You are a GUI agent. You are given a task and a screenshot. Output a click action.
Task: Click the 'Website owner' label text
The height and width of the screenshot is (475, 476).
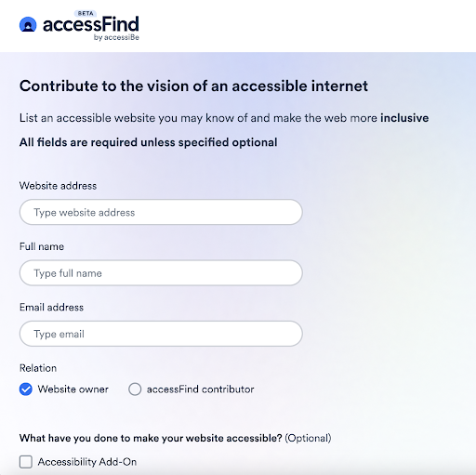73,389
